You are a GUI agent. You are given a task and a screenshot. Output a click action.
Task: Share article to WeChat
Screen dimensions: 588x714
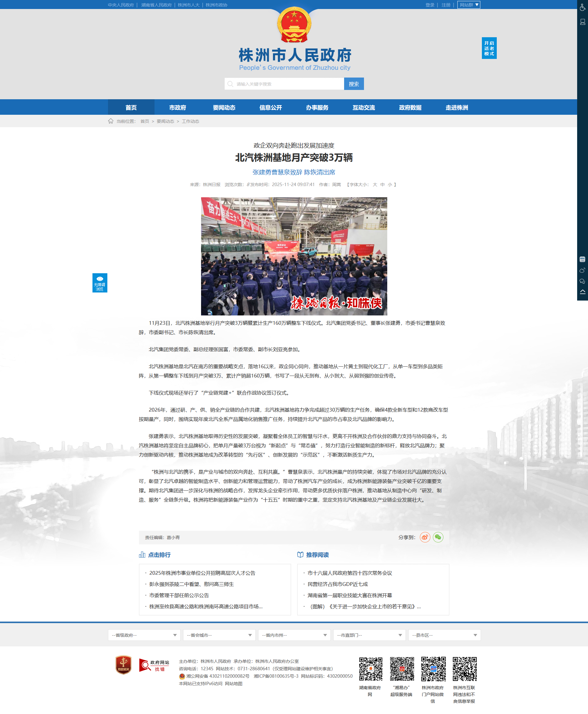point(438,537)
